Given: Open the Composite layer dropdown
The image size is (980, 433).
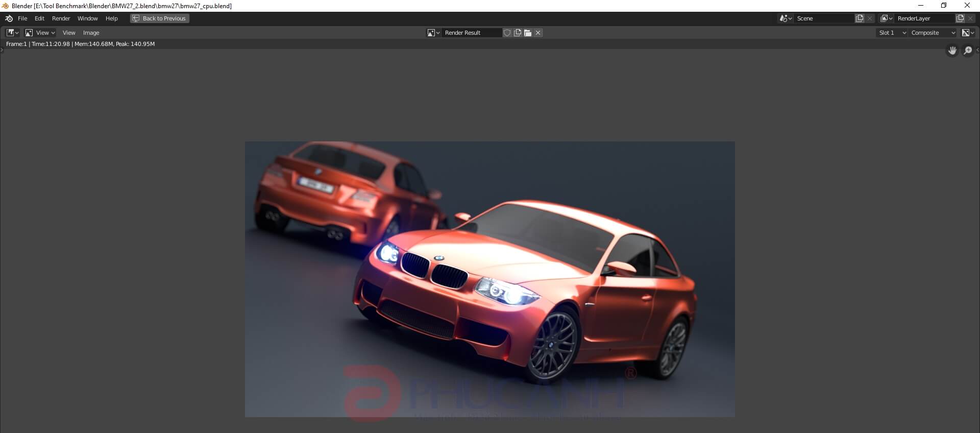Looking at the screenshot, I should (x=933, y=33).
